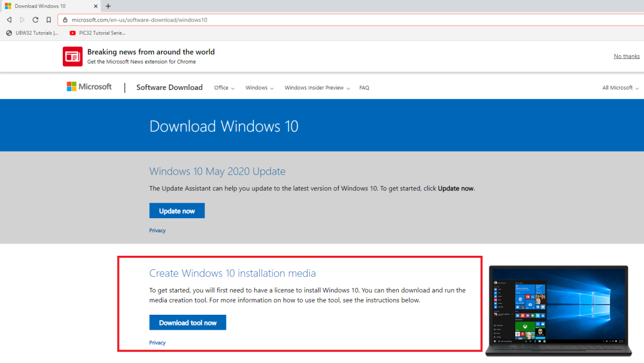Click the refresh page icon
The image size is (644, 363).
[35, 19]
